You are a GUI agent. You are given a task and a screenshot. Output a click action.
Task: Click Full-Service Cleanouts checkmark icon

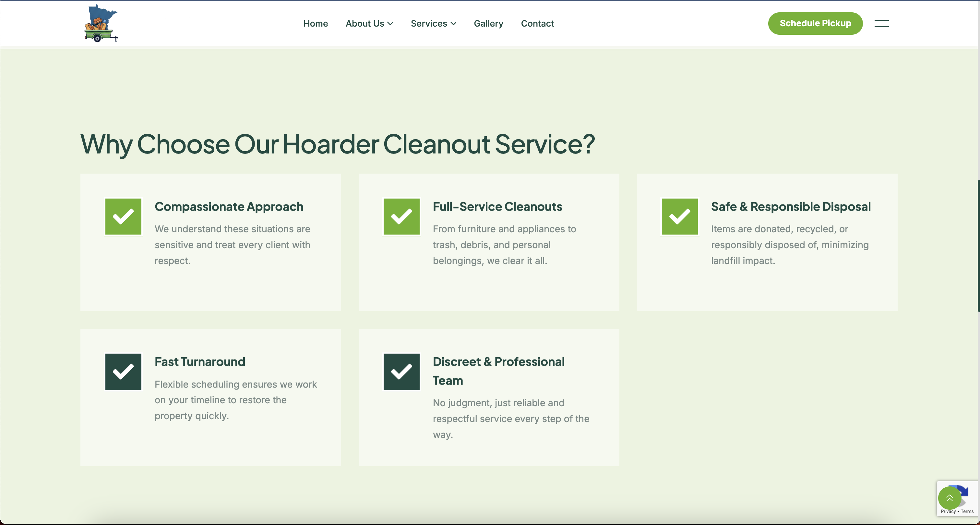(x=401, y=216)
